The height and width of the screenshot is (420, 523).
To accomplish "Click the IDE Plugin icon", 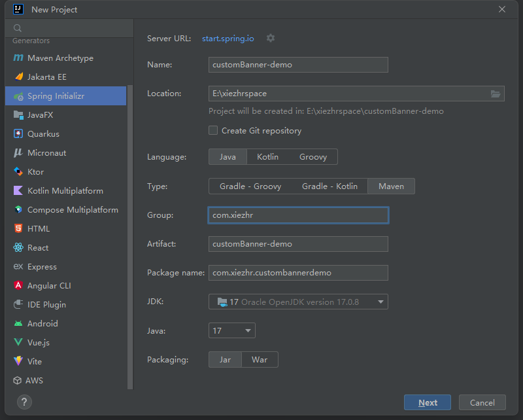I will pos(18,304).
